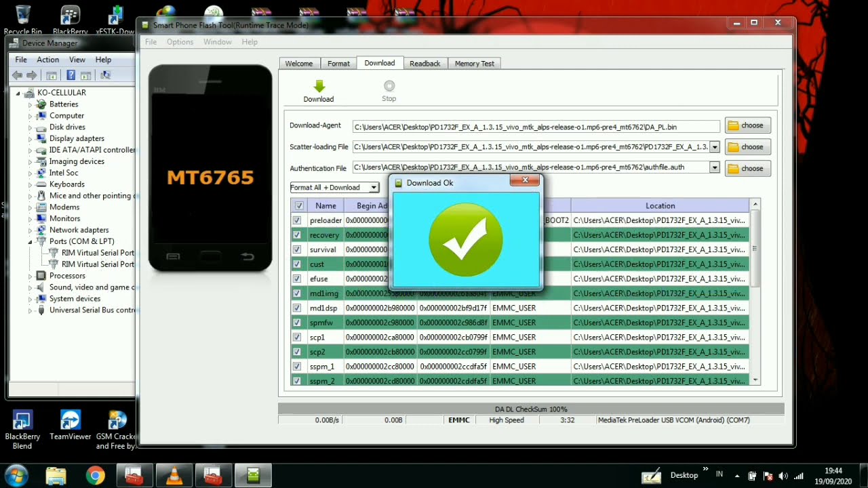868x488 pixels.
Task: Open the GSM Cracker desktop shortcut
Action: [116, 430]
